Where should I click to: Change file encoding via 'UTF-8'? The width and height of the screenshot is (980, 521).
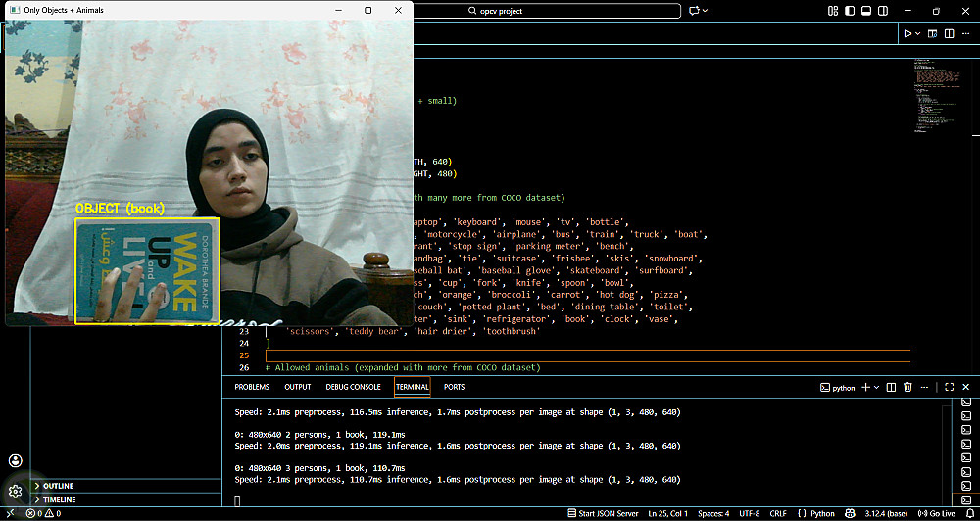click(x=750, y=513)
